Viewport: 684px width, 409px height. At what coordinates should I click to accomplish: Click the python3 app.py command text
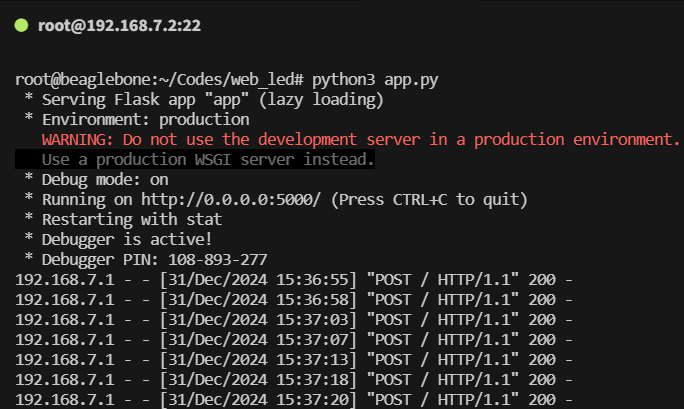click(375, 80)
